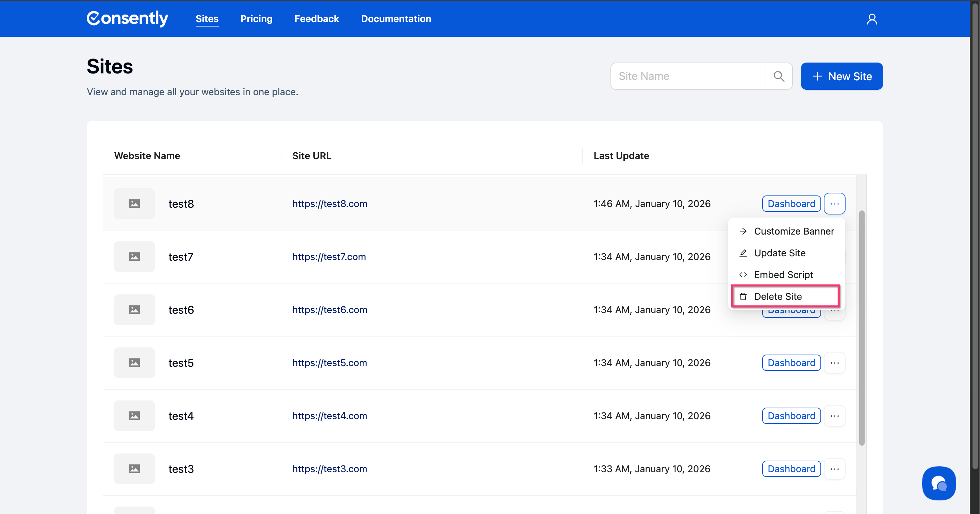This screenshot has height=514, width=980.
Task: Click test5 site image placeholder icon
Action: tap(134, 363)
